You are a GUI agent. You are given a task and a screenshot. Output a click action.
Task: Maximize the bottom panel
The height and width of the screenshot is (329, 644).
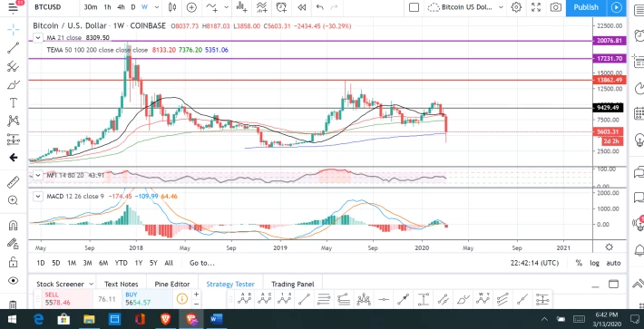pyautogui.click(x=613, y=284)
